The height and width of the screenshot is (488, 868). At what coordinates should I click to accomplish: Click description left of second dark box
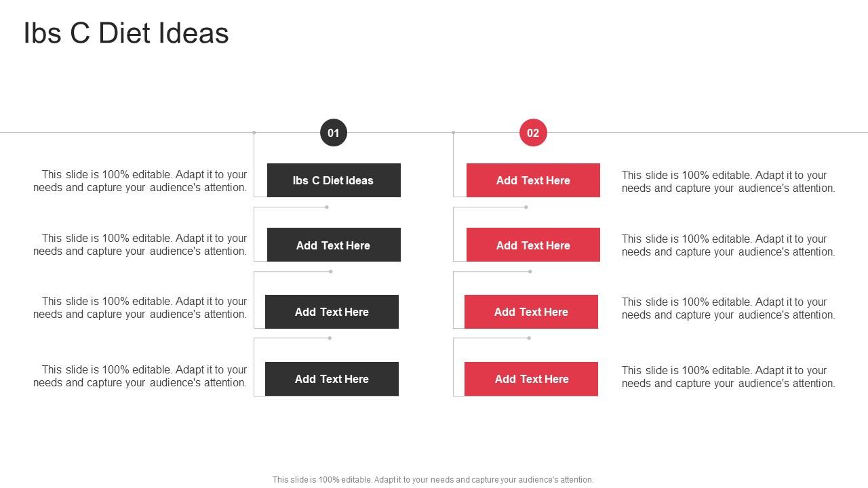140,245
